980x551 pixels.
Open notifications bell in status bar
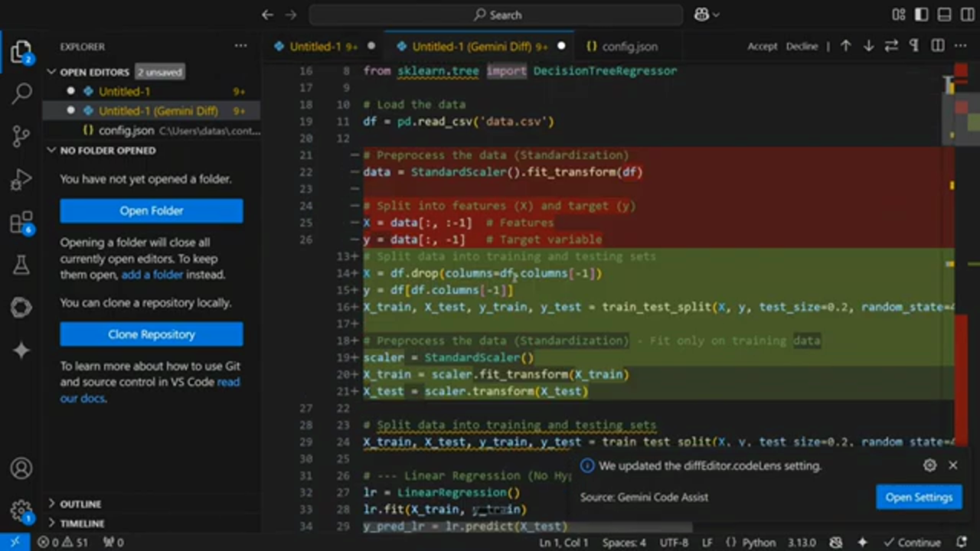pyautogui.click(x=962, y=543)
